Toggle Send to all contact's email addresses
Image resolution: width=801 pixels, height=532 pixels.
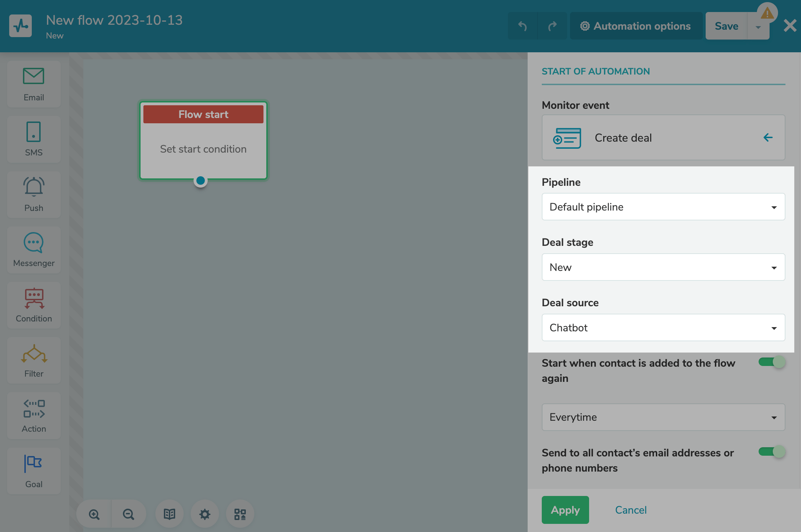pos(771,452)
